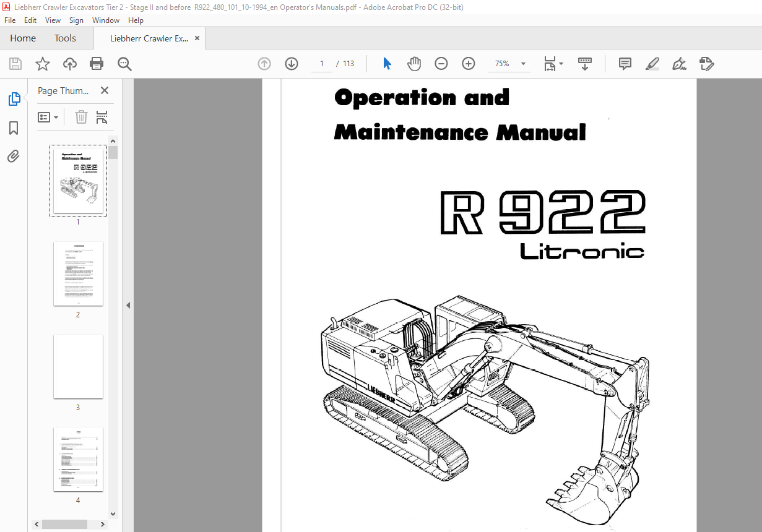Open the Find text magnifier tool
This screenshot has width=762, height=532.
[x=124, y=64]
